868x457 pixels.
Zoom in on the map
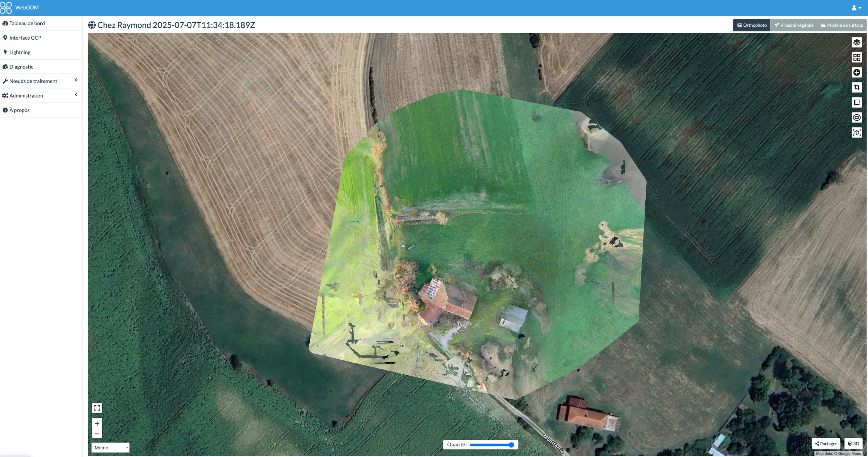click(x=97, y=424)
